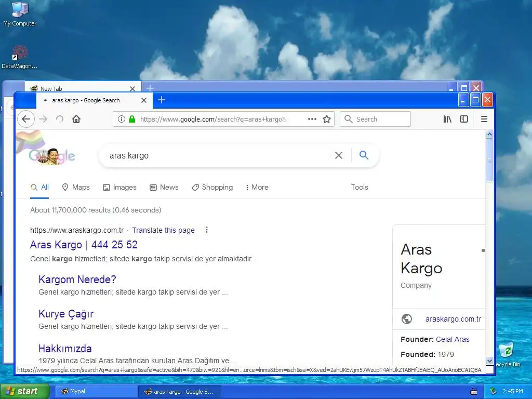Click the tray icon next to the clock
This screenshot has width=532, height=399.
(x=494, y=391)
